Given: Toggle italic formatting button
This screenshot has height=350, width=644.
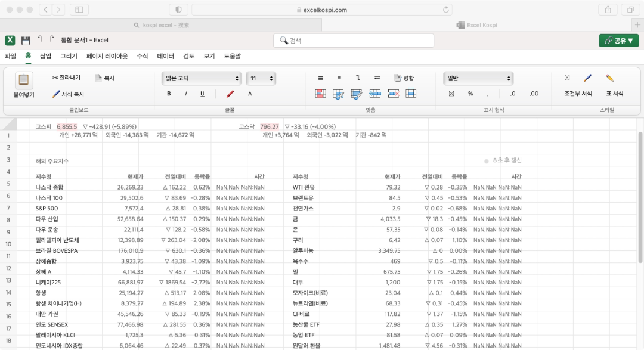Looking at the screenshot, I should (x=185, y=94).
